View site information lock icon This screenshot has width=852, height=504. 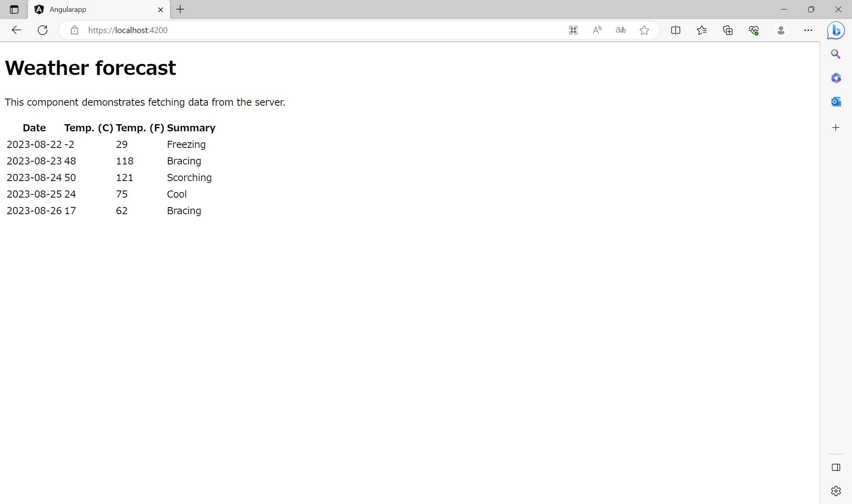click(x=75, y=30)
